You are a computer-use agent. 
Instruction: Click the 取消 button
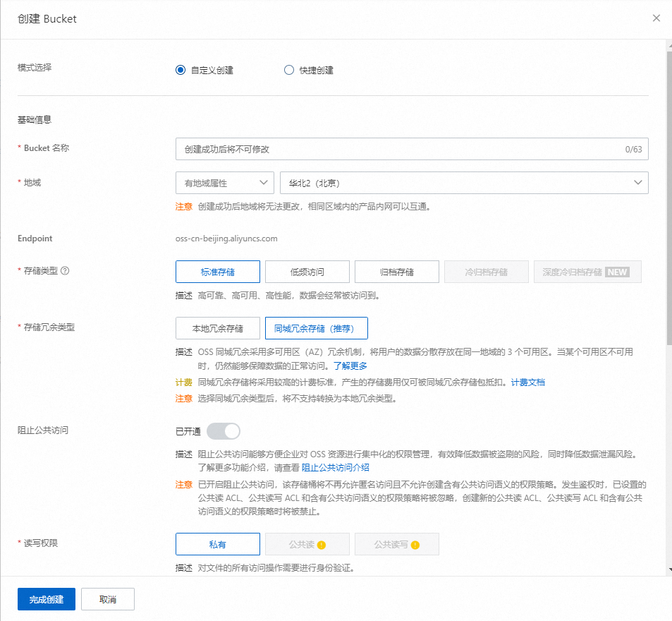(x=108, y=599)
